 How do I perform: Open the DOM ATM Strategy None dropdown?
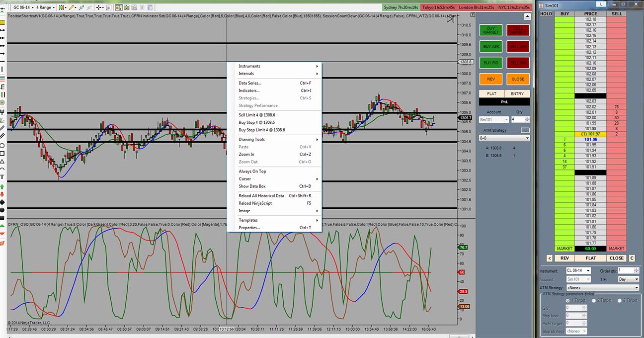[602, 287]
